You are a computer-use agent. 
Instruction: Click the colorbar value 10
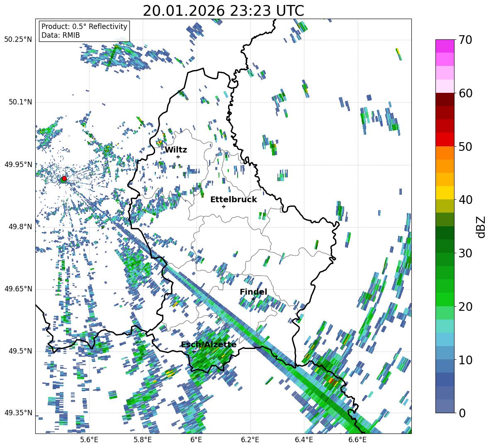tap(465, 360)
